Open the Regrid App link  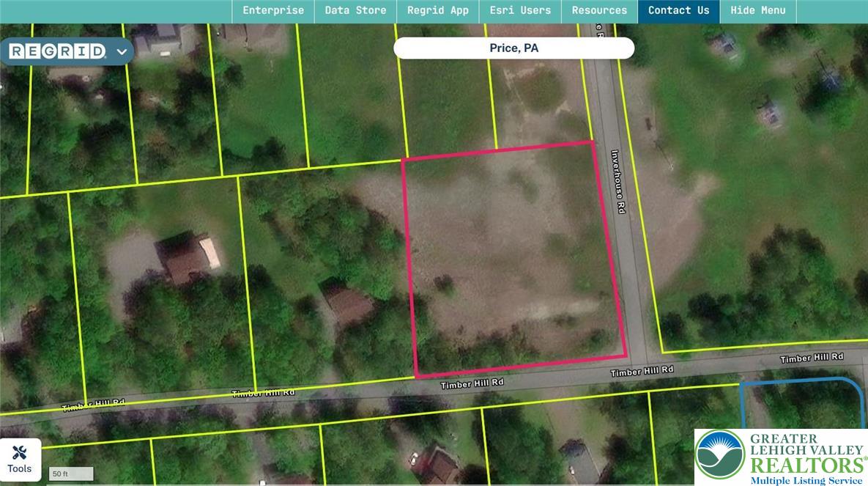[438, 10]
